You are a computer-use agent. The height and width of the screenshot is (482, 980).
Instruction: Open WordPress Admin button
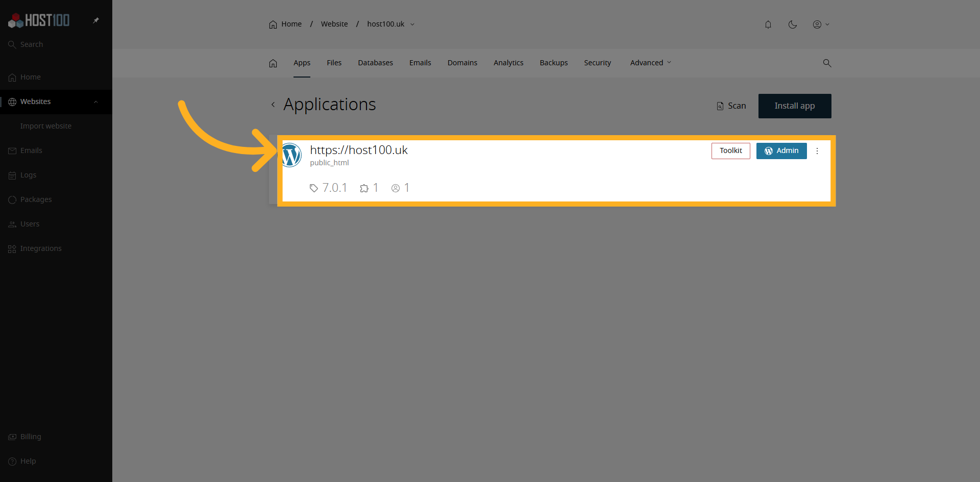781,151
